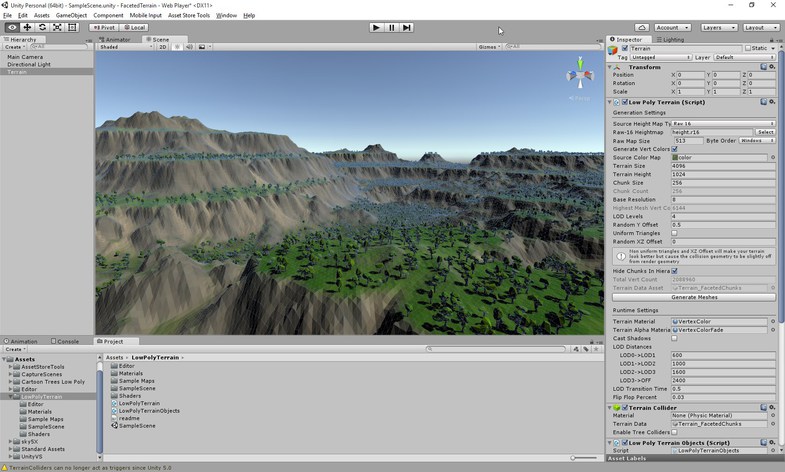Click the Generate Meshes button
This screenshot has height=472, width=785.
(x=694, y=297)
